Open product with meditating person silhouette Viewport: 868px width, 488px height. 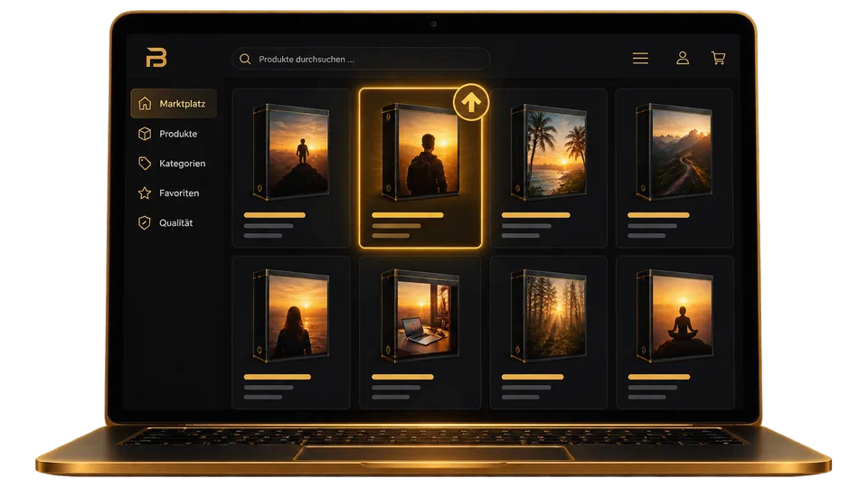tap(675, 333)
